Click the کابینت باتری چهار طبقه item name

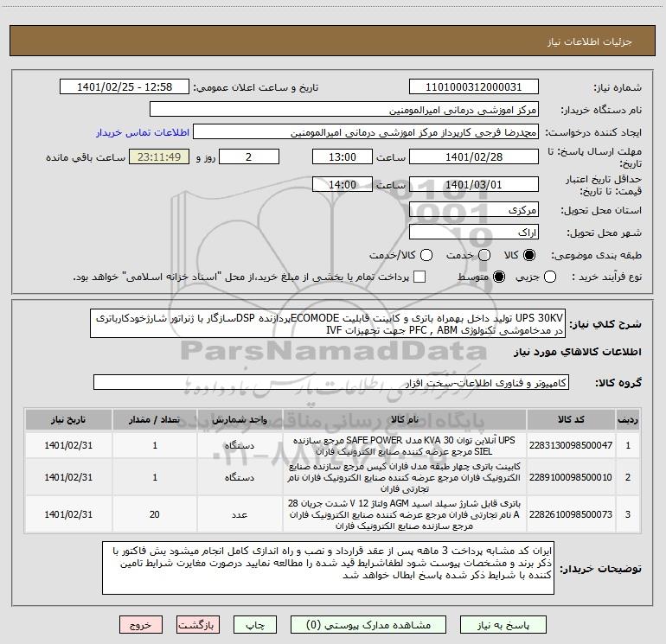[x=405, y=477]
